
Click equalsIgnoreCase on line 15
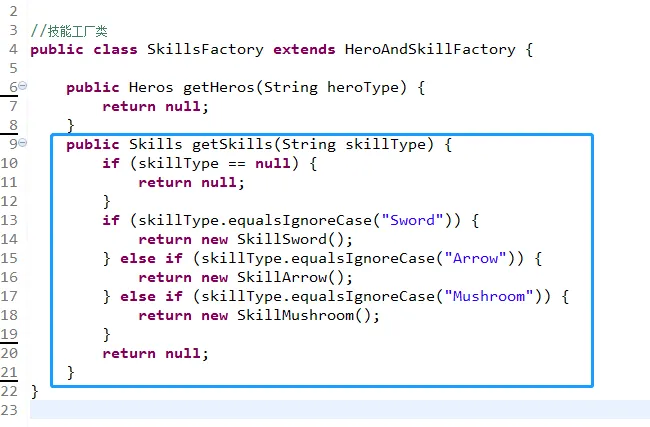[x=363, y=258]
